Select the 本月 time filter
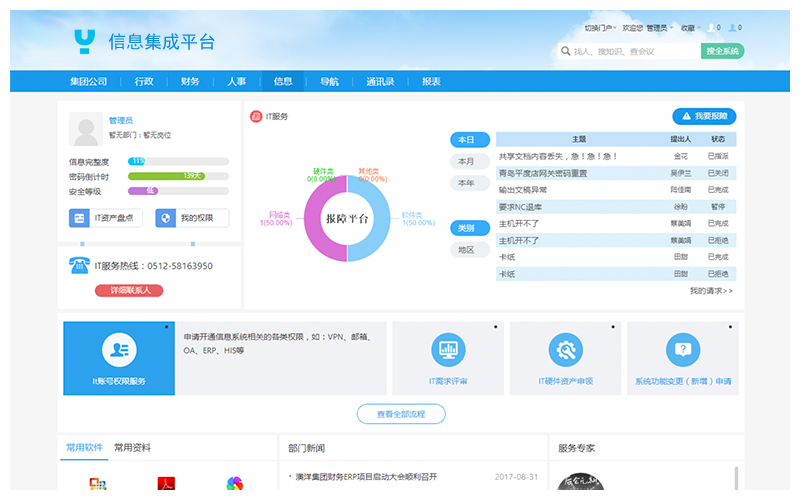The height and width of the screenshot is (500, 800). pyautogui.click(x=466, y=161)
